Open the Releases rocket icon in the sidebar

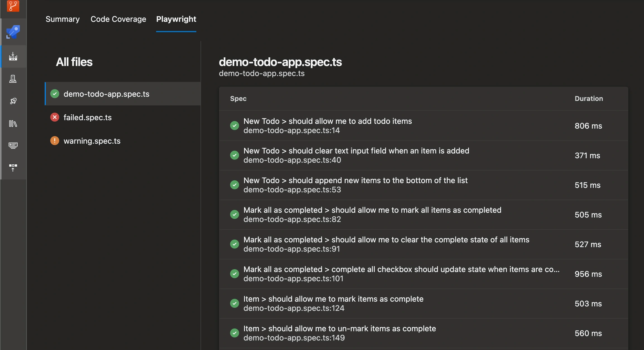[x=13, y=101]
